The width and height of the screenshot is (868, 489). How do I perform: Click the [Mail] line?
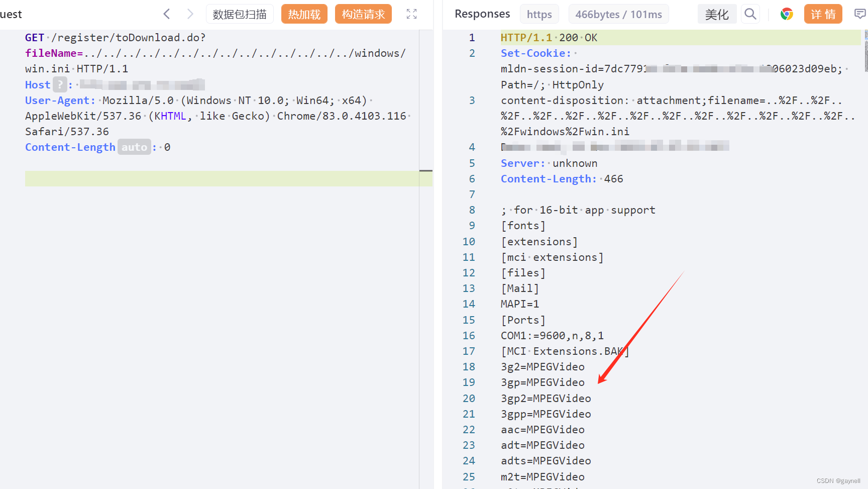pos(520,288)
